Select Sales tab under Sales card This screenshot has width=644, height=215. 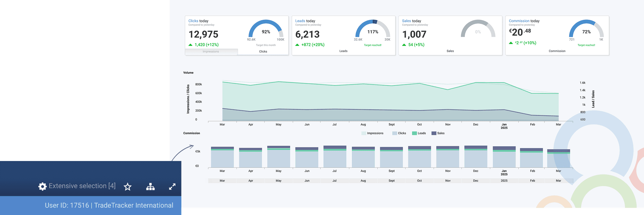pos(450,51)
